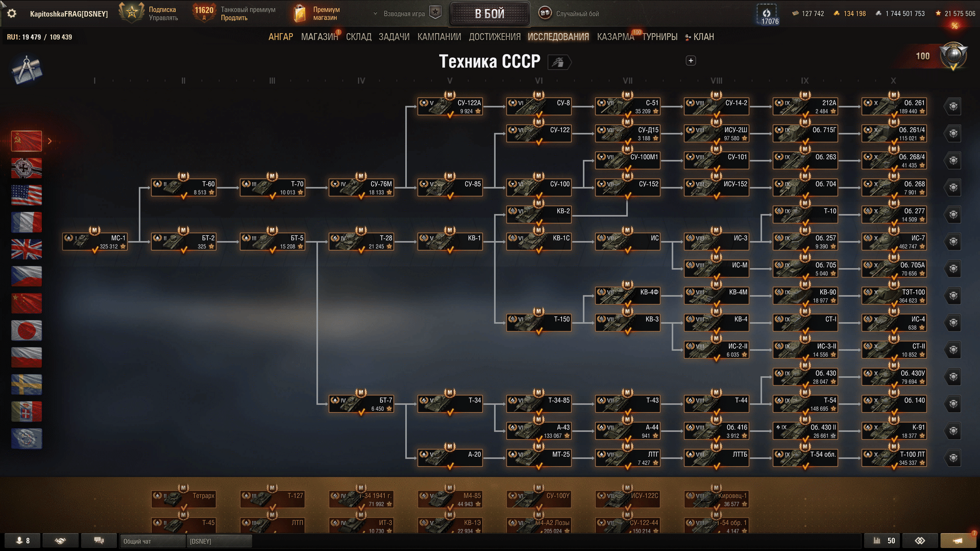The image size is (980, 551).
Task: Go to the ТУРНИРЫ tab
Action: 660,37
